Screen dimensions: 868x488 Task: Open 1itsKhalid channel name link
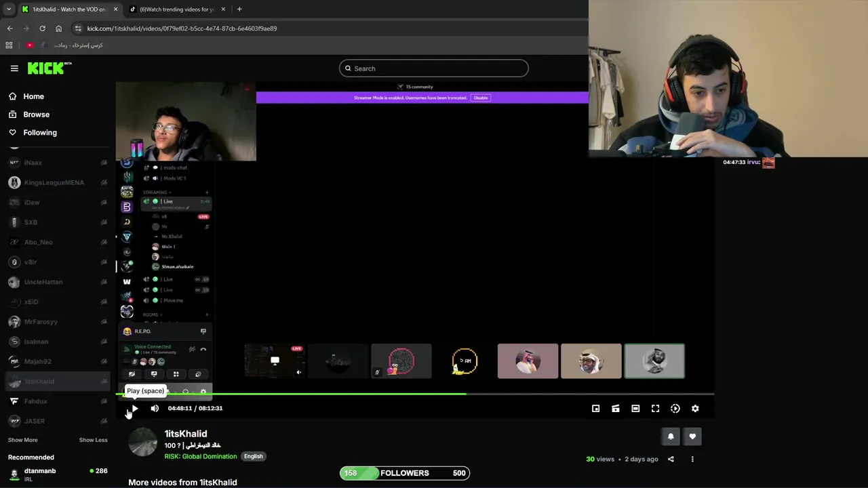click(x=186, y=434)
